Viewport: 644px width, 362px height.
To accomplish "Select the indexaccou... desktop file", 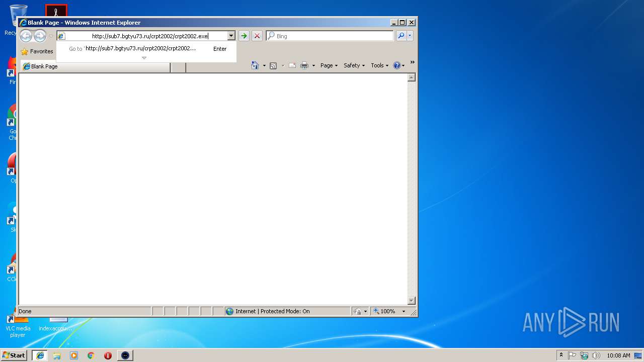I will 56,325.
